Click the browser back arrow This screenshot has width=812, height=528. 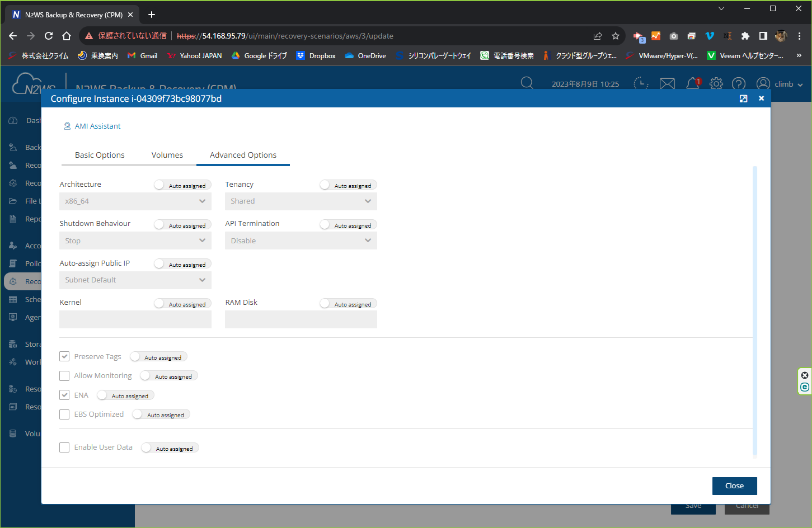(x=13, y=36)
